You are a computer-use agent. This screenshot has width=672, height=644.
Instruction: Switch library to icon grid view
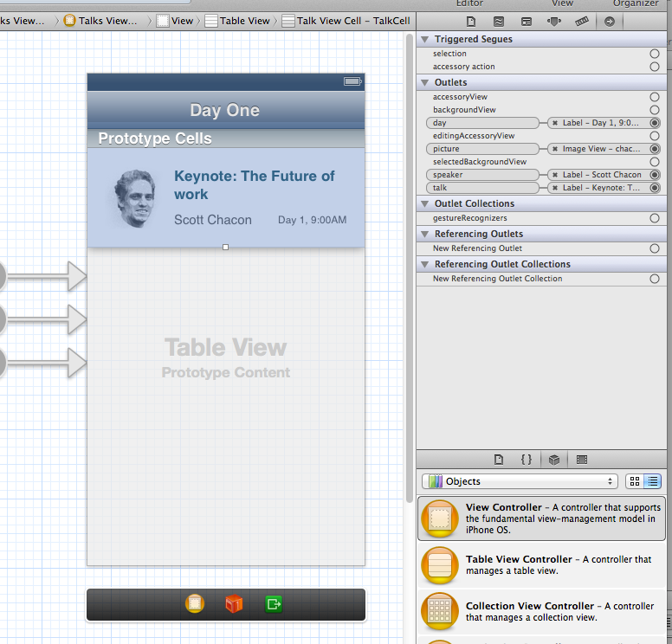635,481
